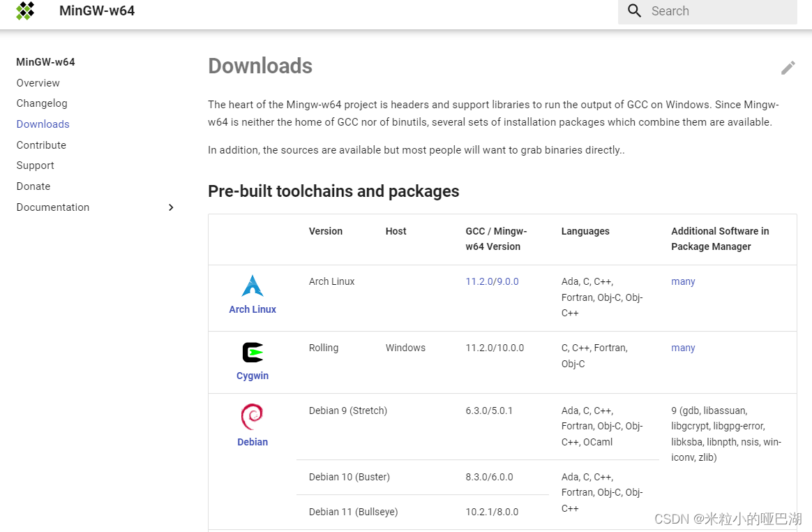
Task: Click the '6.3.0/5.0.1' cell
Action: (489, 411)
